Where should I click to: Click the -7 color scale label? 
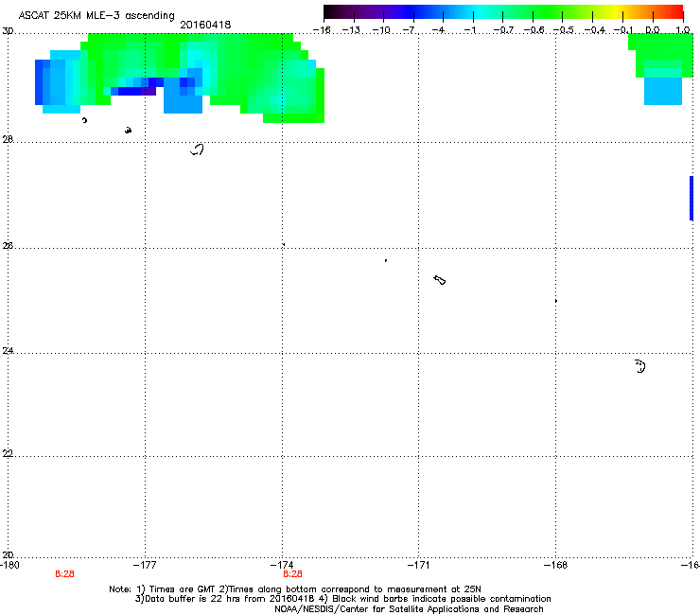pyautogui.click(x=409, y=30)
